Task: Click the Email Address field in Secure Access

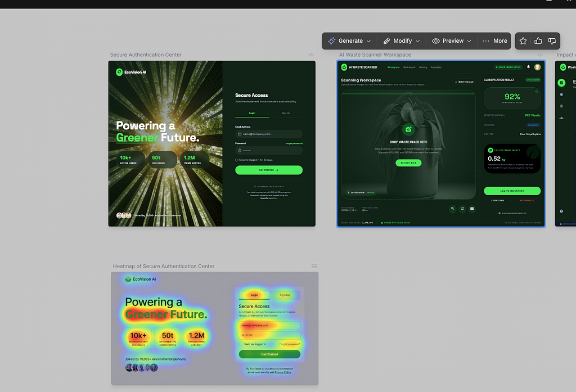Action: pyautogui.click(x=269, y=134)
